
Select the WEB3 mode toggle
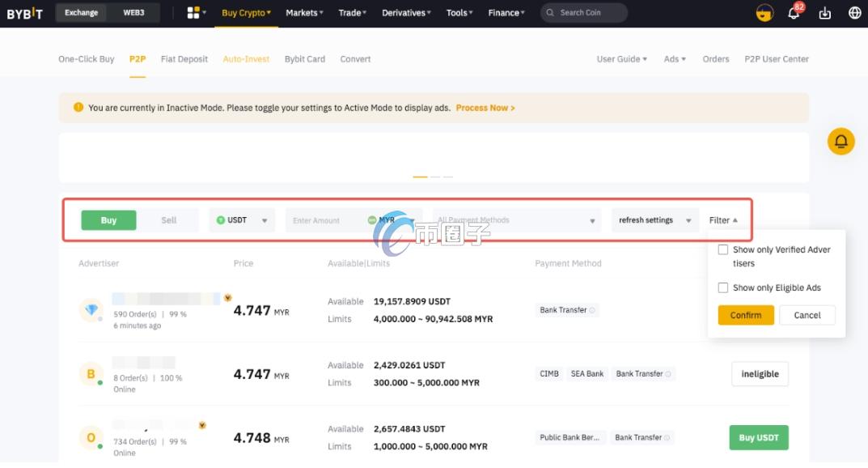coord(133,13)
